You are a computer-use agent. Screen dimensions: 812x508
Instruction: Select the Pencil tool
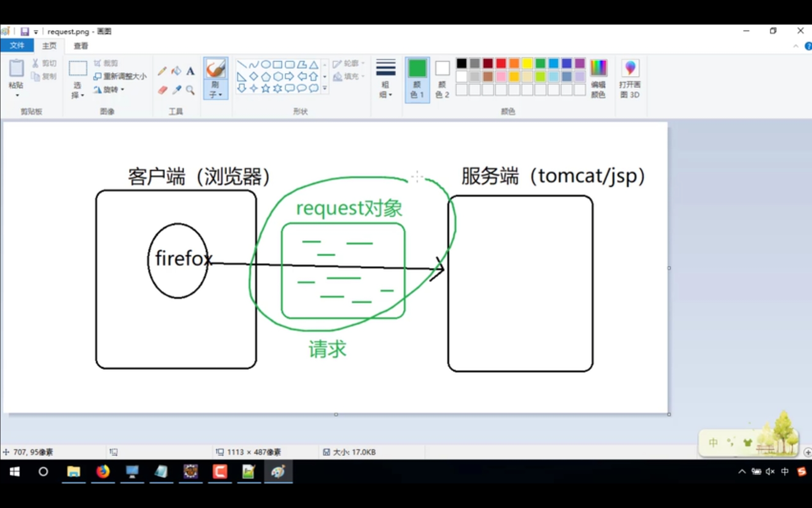(x=162, y=71)
